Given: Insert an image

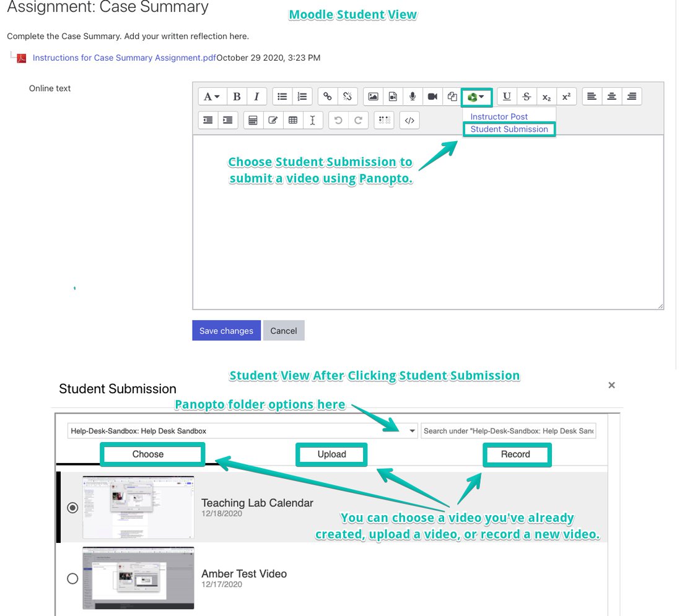Looking at the screenshot, I should point(373,97).
